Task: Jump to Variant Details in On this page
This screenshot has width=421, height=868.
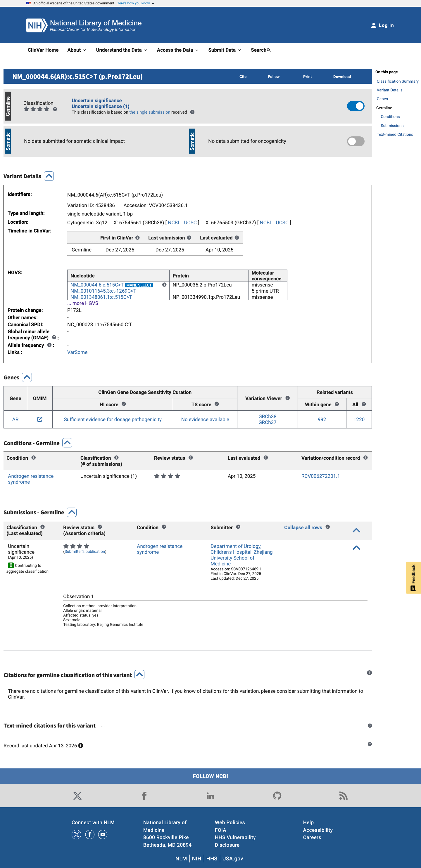Action: [389, 90]
